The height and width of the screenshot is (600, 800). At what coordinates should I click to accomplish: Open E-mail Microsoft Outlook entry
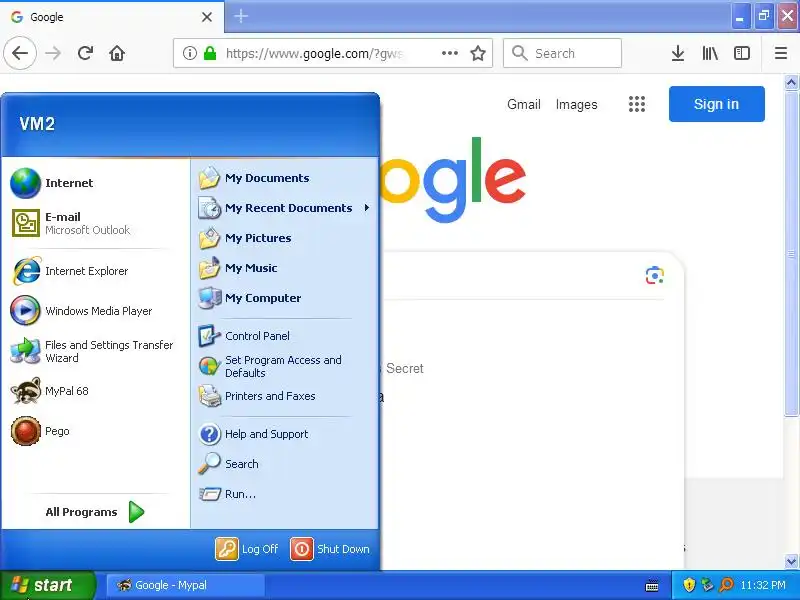point(96,223)
